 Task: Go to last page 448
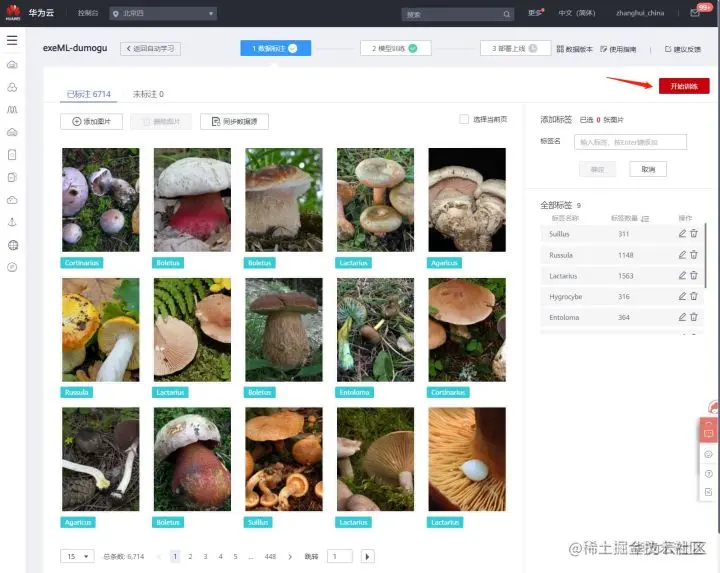coord(270,556)
